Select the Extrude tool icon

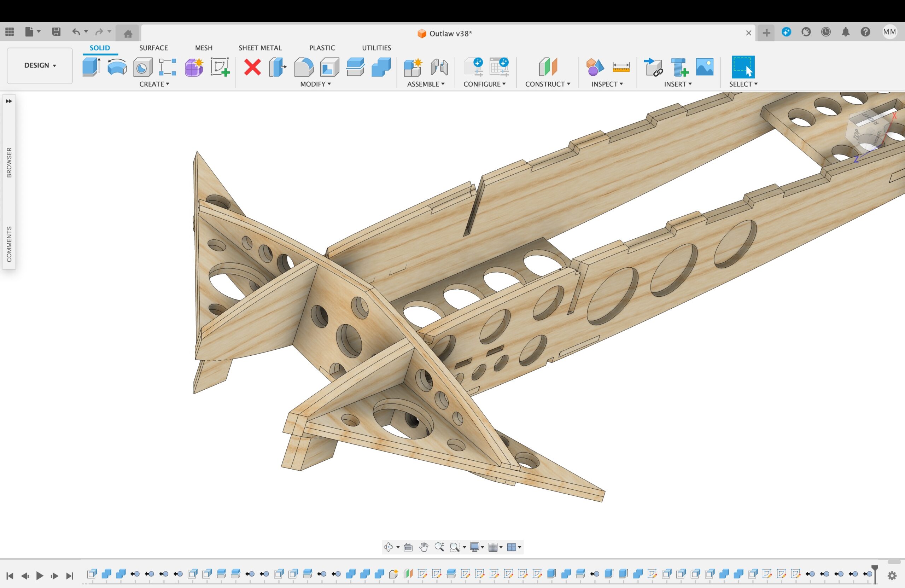pyautogui.click(x=91, y=67)
